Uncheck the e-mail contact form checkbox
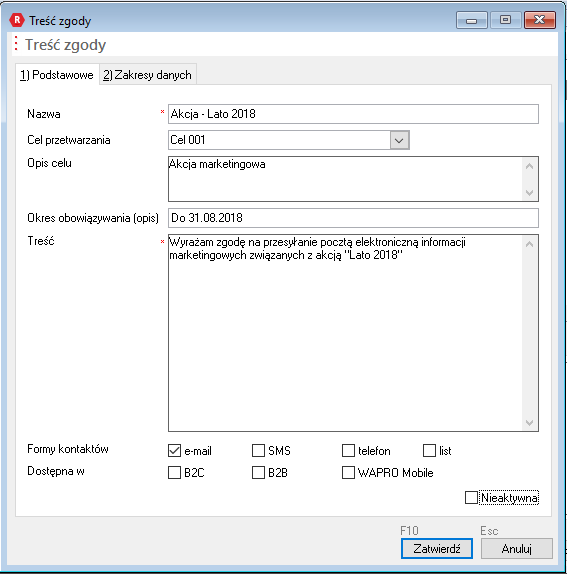 (x=175, y=450)
